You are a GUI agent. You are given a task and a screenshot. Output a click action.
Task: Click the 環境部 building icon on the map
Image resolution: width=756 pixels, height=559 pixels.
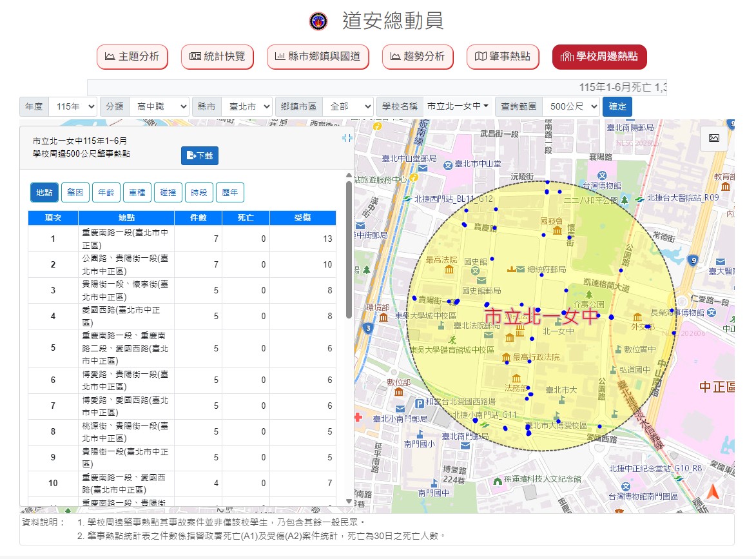coord(383,317)
